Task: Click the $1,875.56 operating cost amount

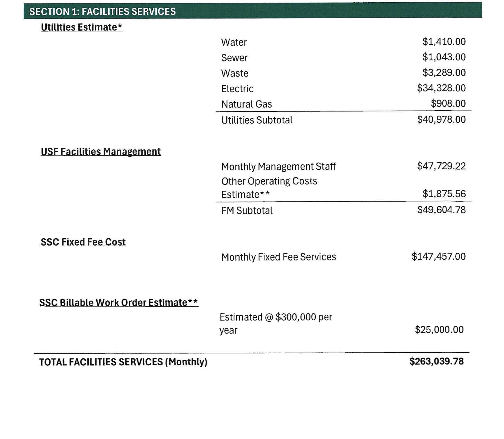Action: pos(444,194)
